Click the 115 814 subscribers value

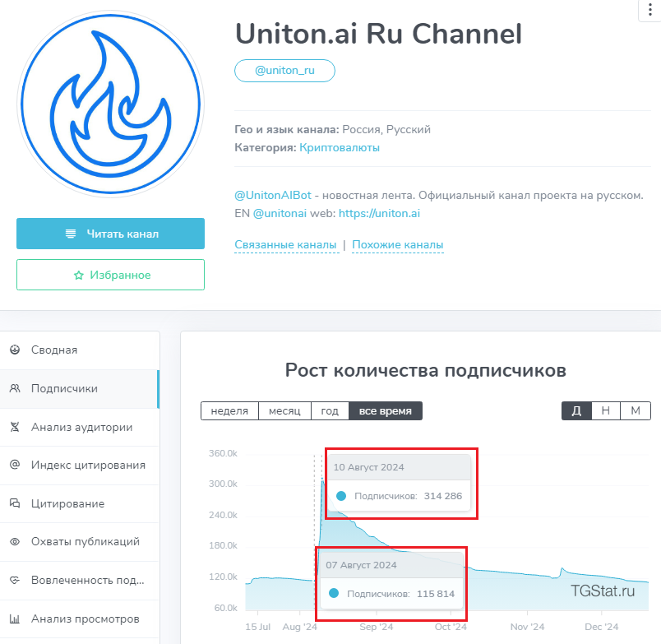coord(436,594)
